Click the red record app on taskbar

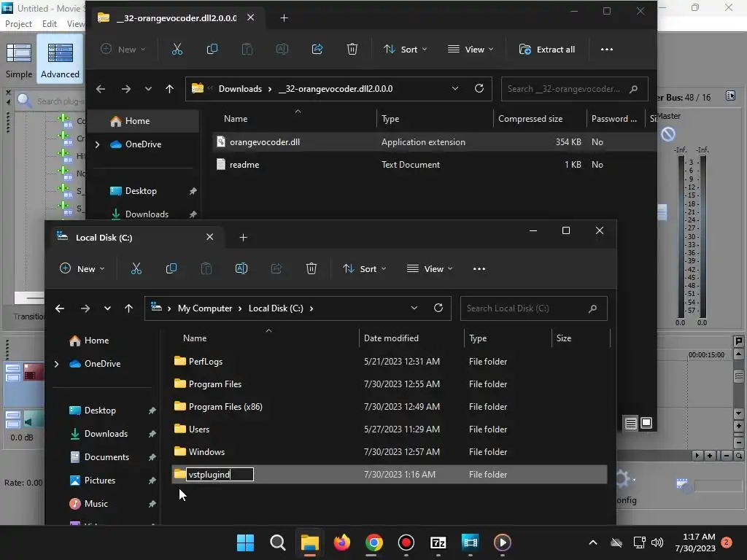(406, 542)
